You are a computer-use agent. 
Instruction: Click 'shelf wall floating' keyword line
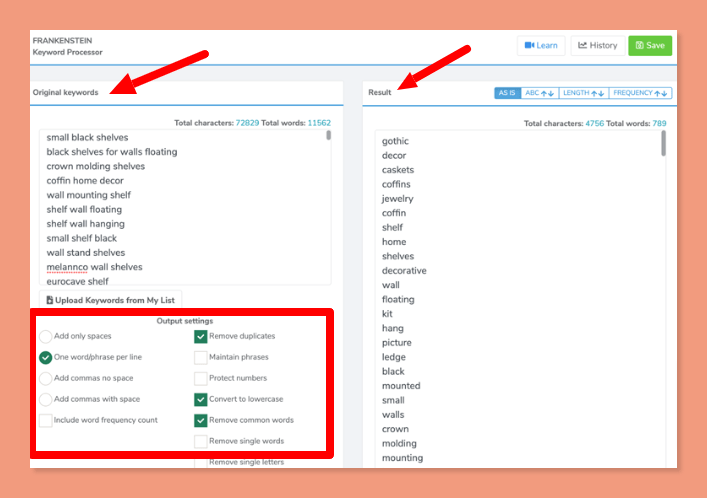coord(84,210)
